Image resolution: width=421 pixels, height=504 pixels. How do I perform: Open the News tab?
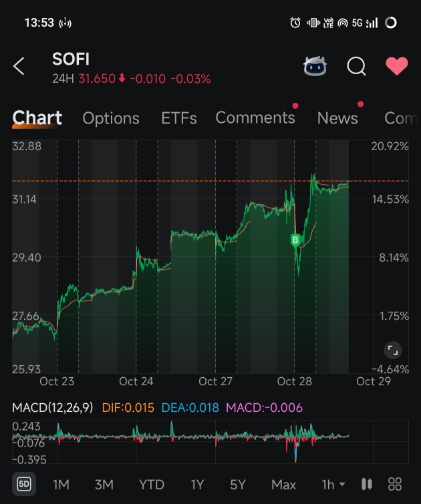[337, 118]
